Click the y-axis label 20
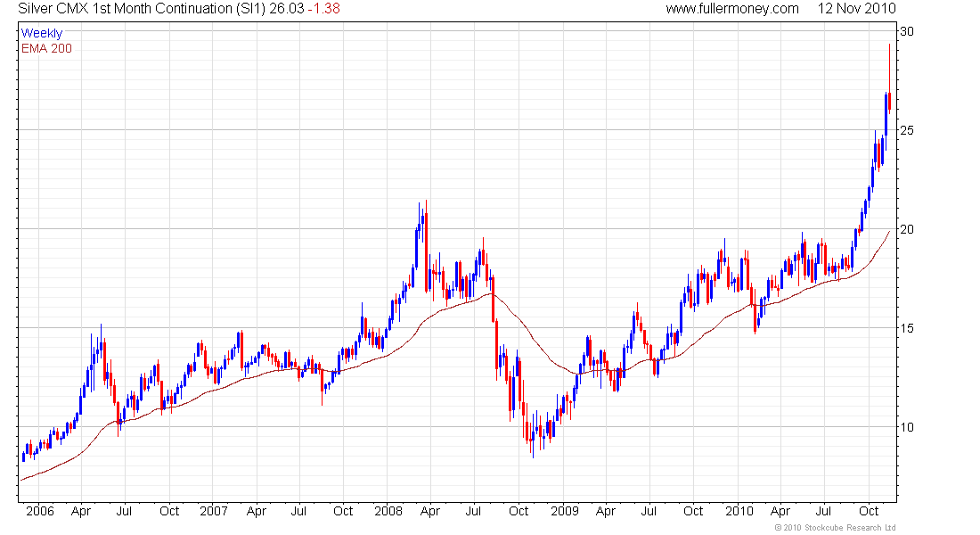The image size is (980, 535). tap(906, 229)
